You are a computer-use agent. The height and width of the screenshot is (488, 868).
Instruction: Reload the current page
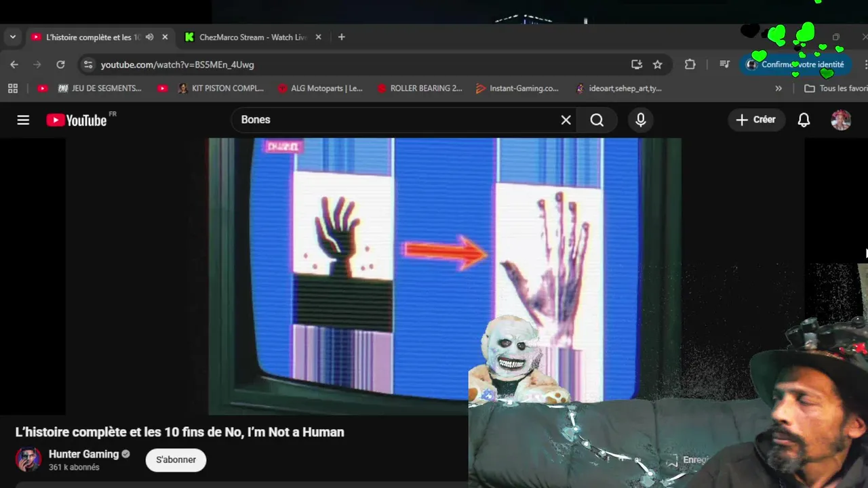click(60, 64)
